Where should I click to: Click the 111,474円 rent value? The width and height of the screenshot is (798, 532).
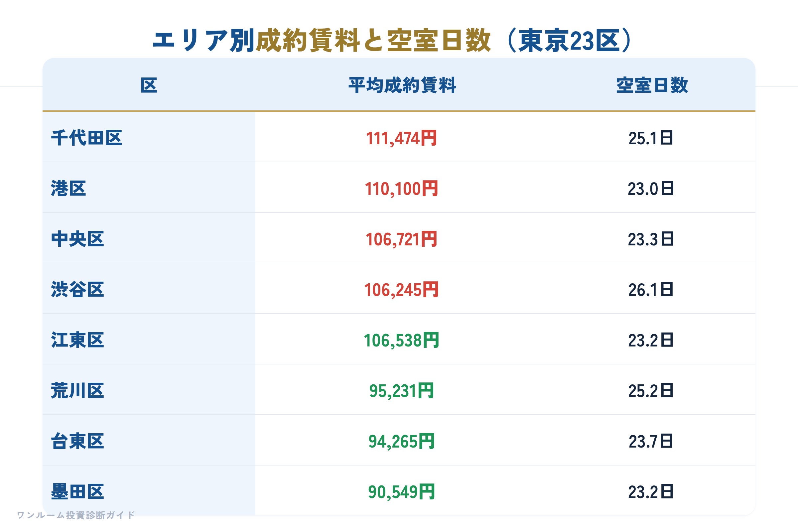[401, 138]
